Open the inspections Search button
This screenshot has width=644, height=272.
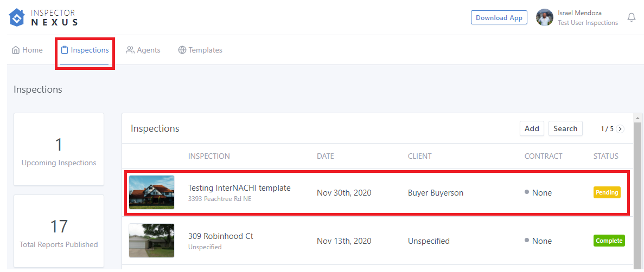pyautogui.click(x=565, y=128)
